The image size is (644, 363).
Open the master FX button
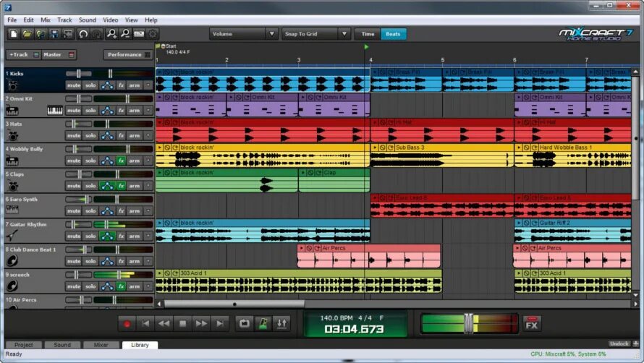[x=531, y=324]
